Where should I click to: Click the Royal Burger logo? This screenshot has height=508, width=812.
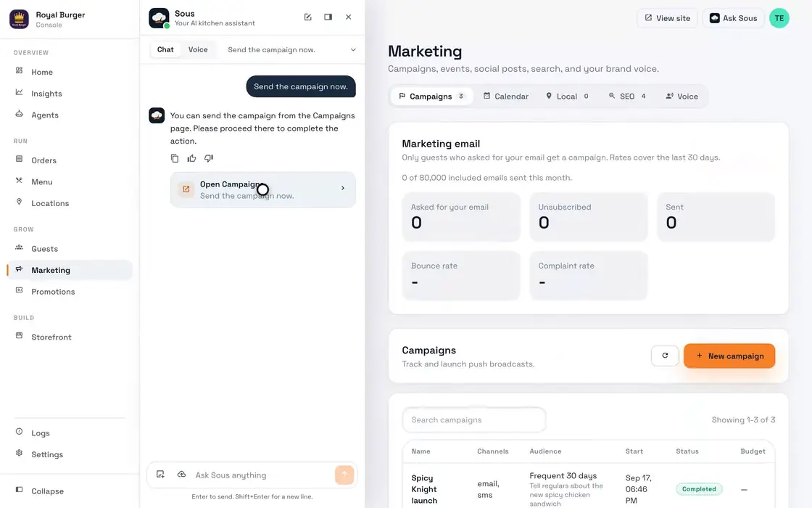tap(19, 19)
